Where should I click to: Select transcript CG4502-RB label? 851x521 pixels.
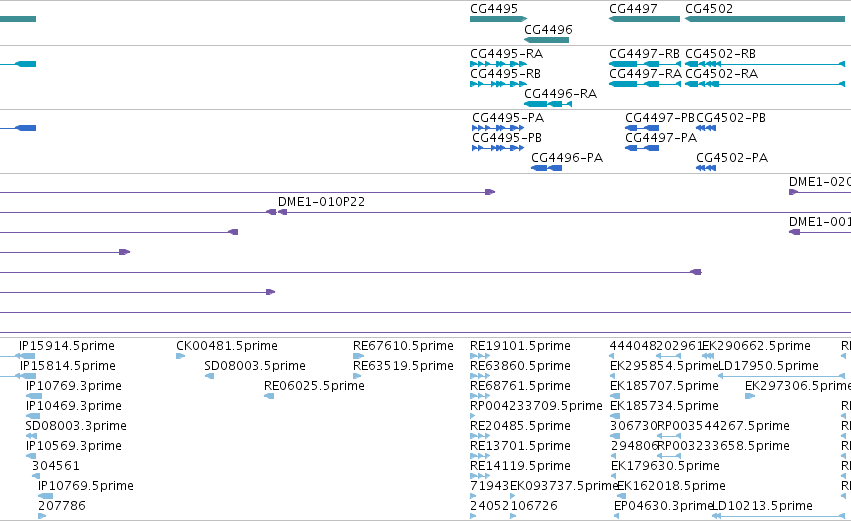(x=720, y=54)
